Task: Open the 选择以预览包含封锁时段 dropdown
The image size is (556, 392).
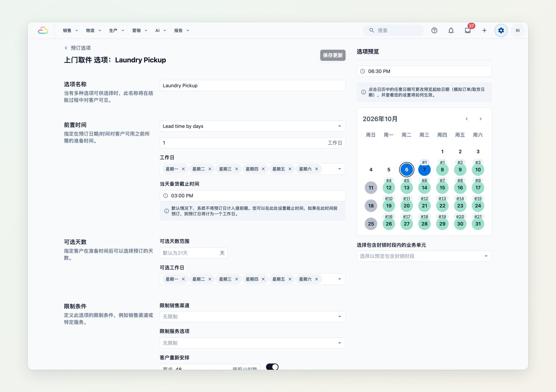Action: tap(424, 256)
